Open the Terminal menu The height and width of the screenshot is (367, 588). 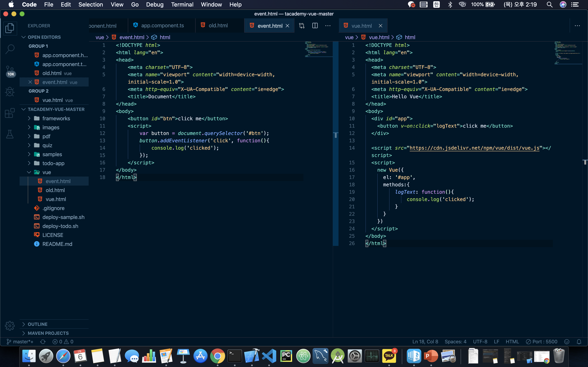tap(182, 4)
